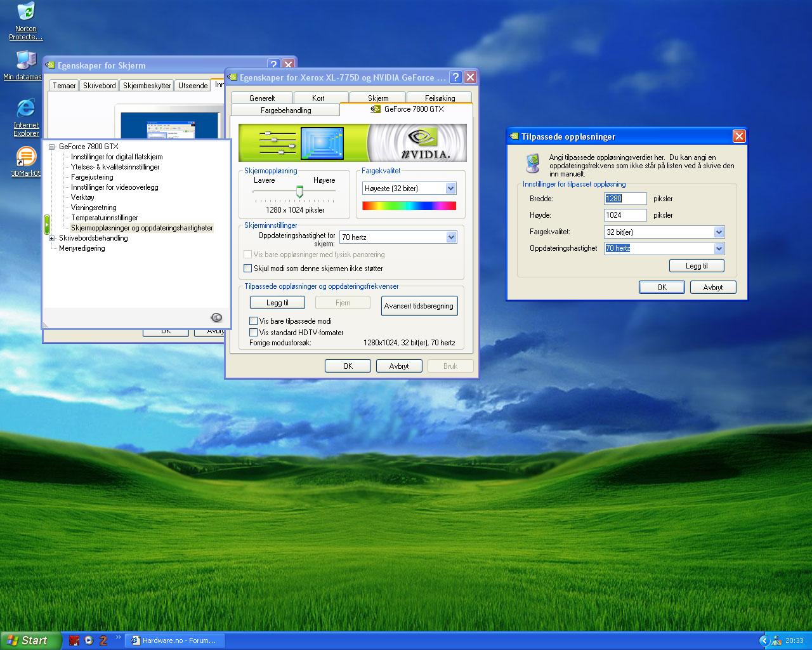
Task: Click the help question mark in Egenskaper for Skjerm
Action: (x=273, y=65)
